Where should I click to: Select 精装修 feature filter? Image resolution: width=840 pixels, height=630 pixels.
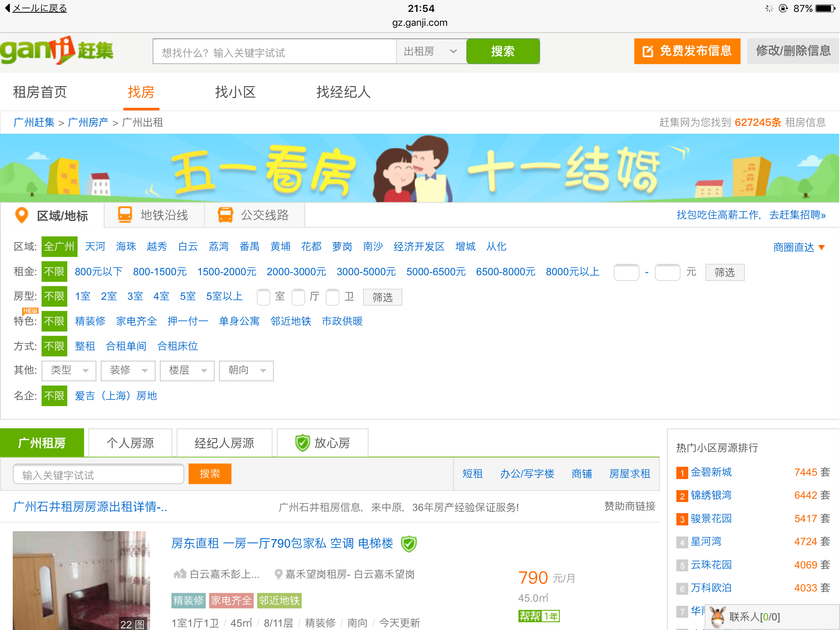coord(90,321)
